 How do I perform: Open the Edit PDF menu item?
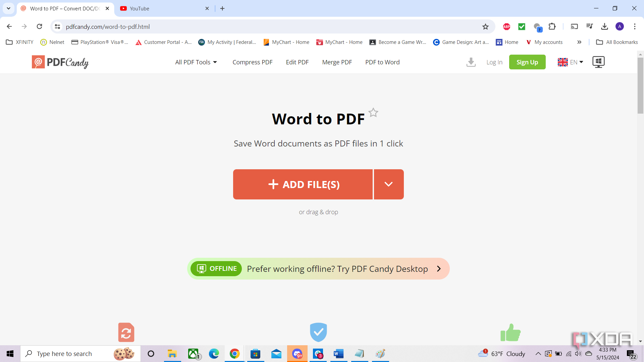pos(297,62)
